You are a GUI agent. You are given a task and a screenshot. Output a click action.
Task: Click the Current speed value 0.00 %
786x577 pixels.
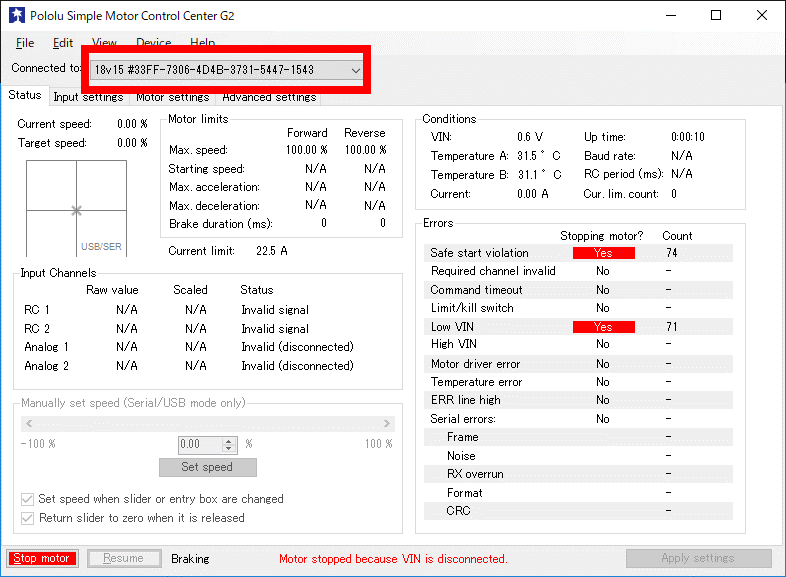click(132, 124)
